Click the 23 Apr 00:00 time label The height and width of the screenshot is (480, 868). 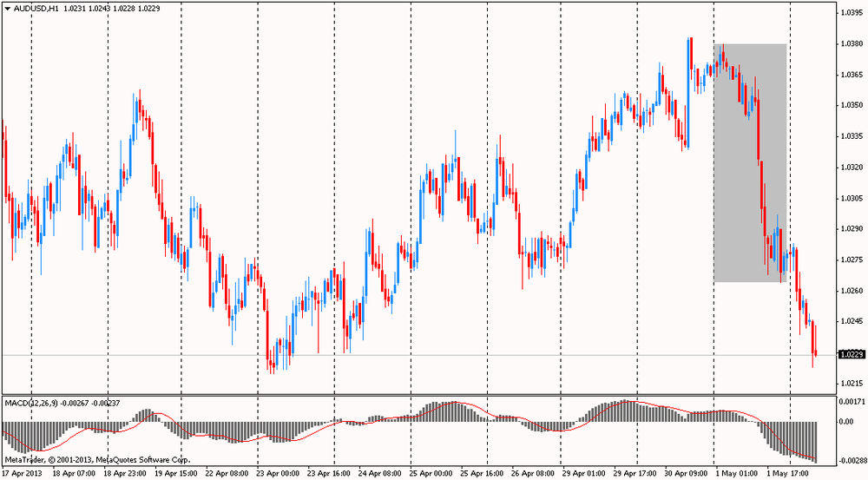coord(279,474)
